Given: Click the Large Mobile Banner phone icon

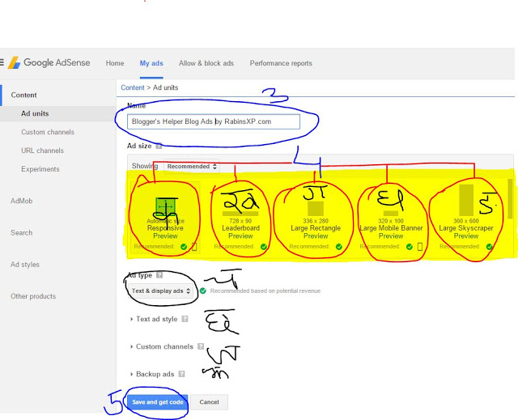Looking at the screenshot, I should [x=420, y=247].
